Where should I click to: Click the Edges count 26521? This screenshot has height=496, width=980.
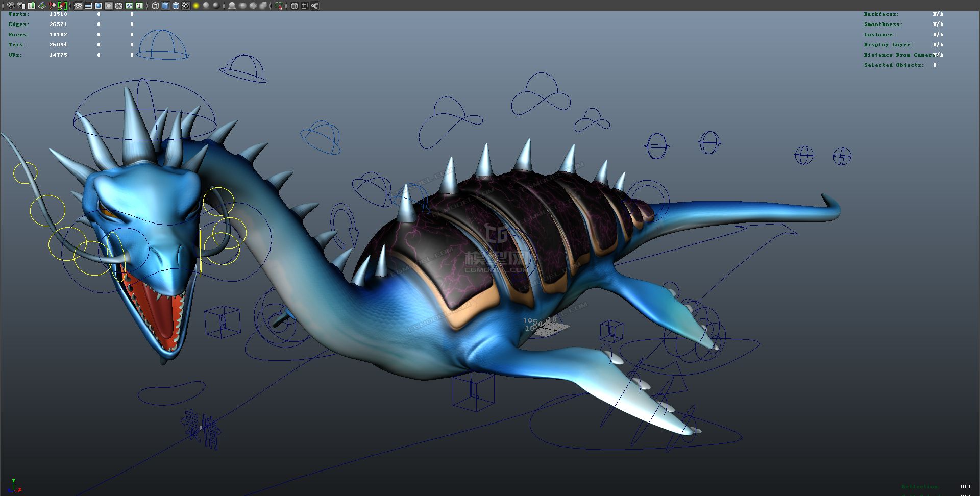pos(58,24)
